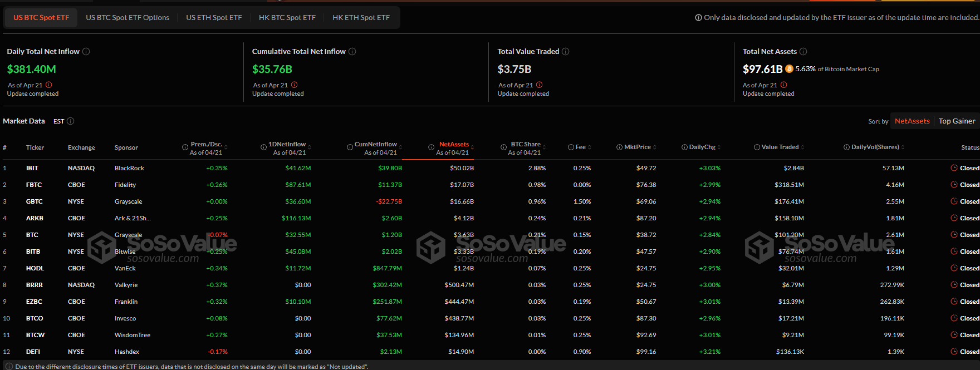Toggle NetAssets column sort arrows

click(472, 147)
